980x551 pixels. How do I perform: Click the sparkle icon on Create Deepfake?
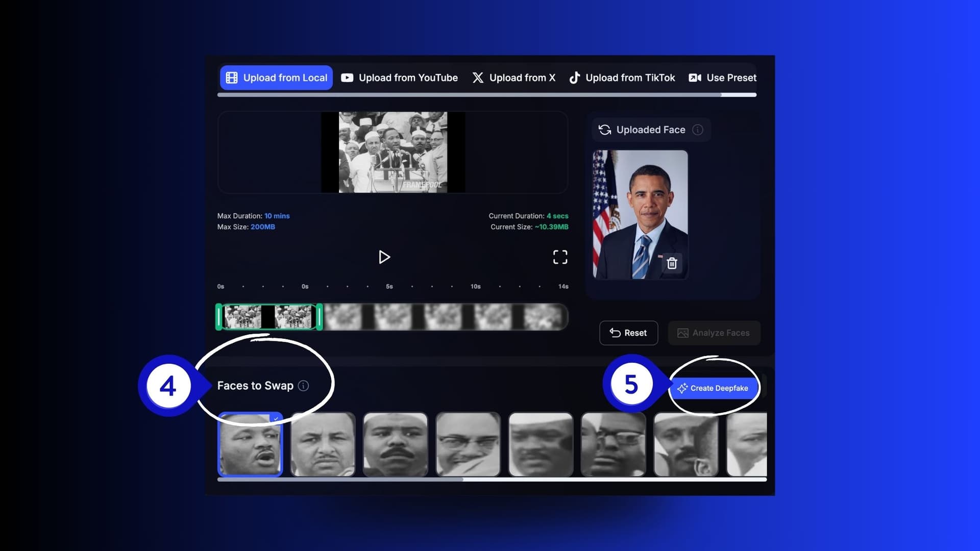(682, 388)
